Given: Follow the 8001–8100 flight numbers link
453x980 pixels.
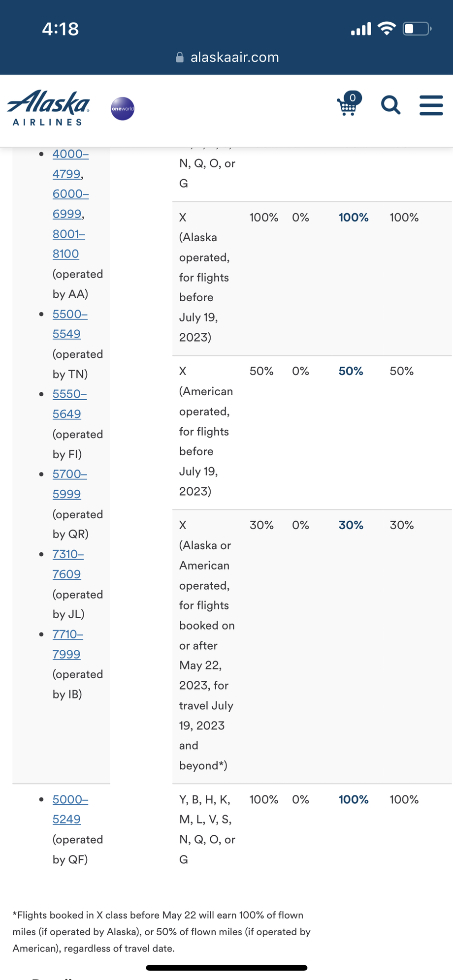Looking at the screenshot, I should [x=68, y=244].
